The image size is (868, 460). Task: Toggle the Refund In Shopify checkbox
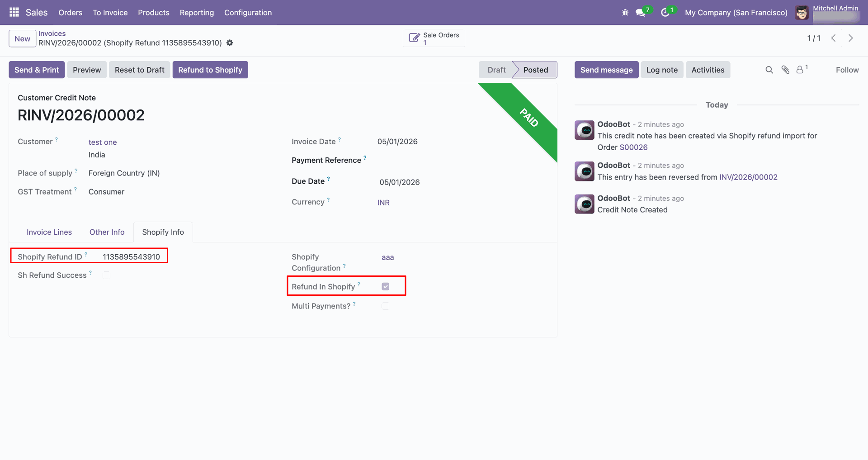386,286
